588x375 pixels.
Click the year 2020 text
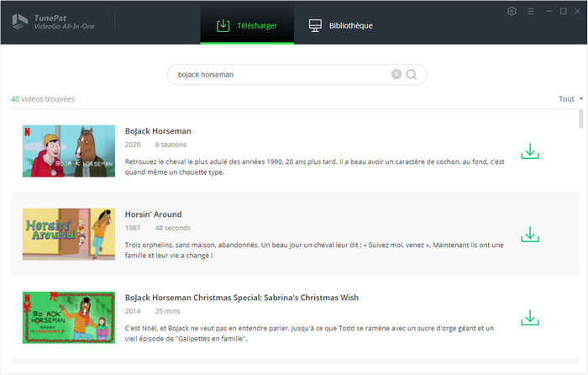(x=133, y=145)
